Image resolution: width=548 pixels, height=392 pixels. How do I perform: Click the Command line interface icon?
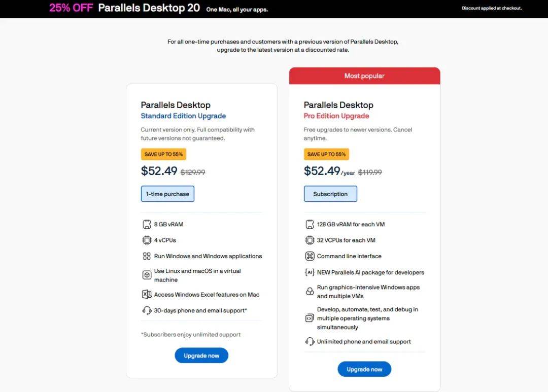tap(310, 256)
